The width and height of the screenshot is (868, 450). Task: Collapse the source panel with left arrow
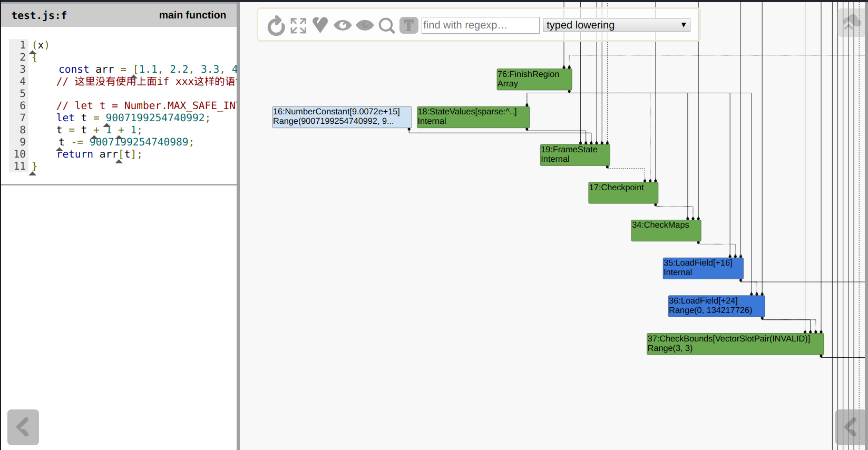tap(23, 427)
